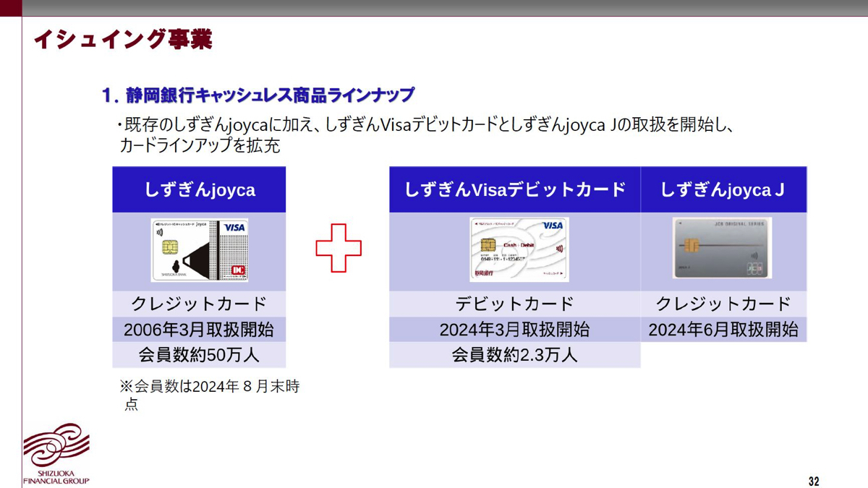Select the イシュイング事業 slide title
Viewport: 868px width, 488px height.
pos(122,40)
